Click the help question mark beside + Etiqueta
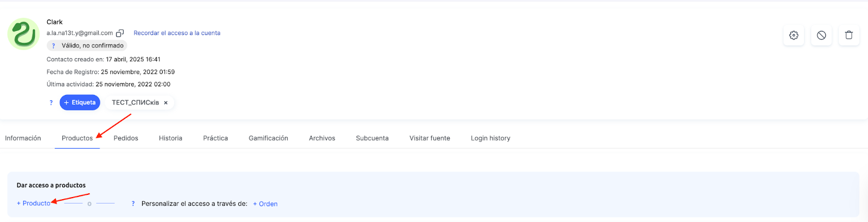The height and width of the screenshot is (222, 868). (x=52, y=103)
